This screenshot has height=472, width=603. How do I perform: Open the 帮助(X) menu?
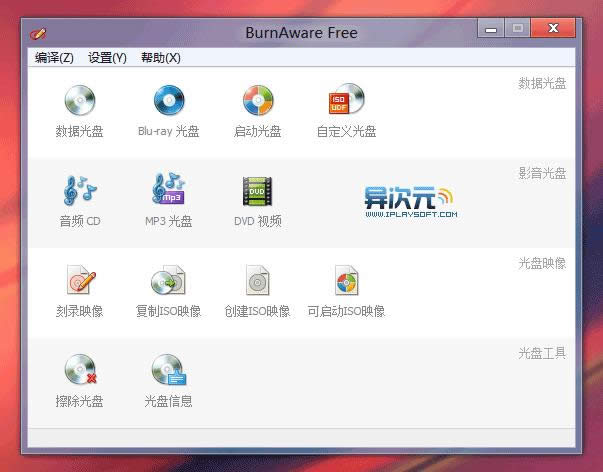point(161,58)
